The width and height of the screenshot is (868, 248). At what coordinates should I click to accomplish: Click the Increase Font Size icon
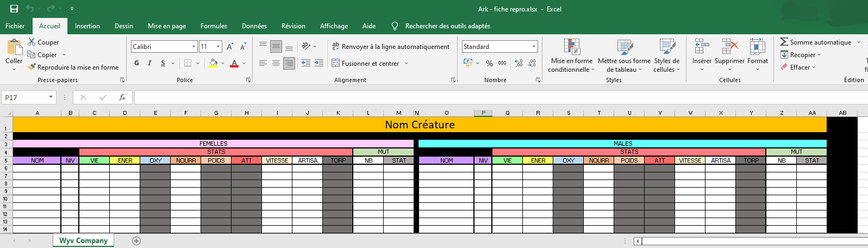click(230, 47)
